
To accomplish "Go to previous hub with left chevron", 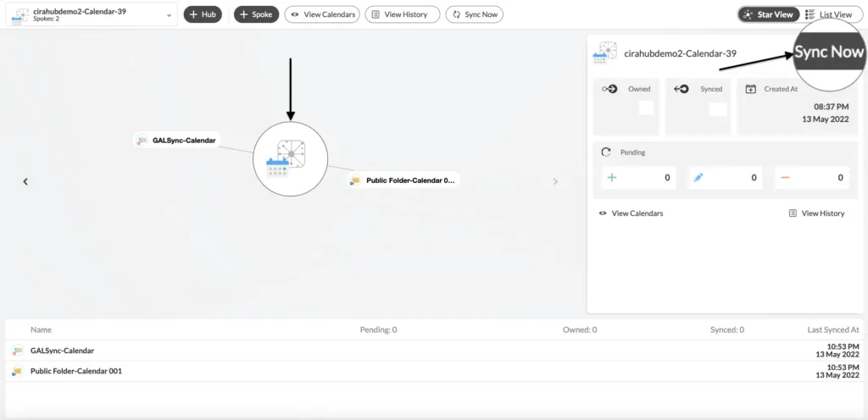I will coord(25,181).
